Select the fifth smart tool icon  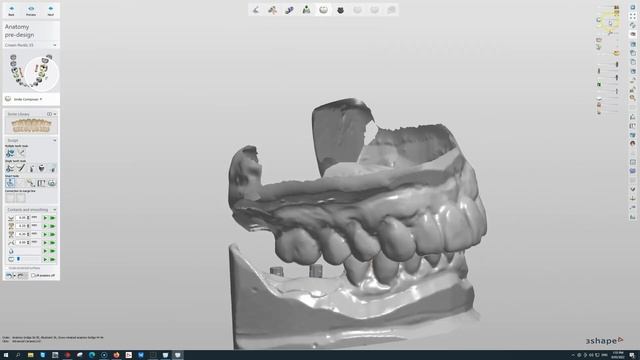point(52,183)
